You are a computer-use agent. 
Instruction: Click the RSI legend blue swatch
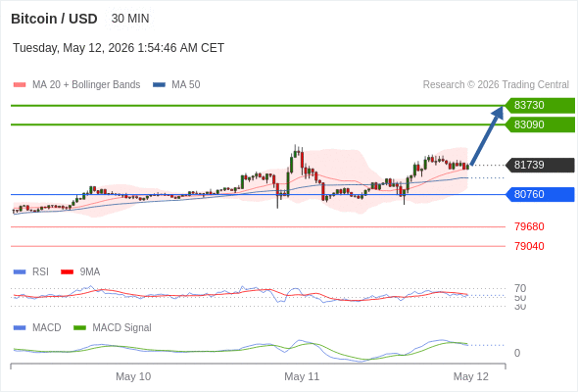[20, 272]
